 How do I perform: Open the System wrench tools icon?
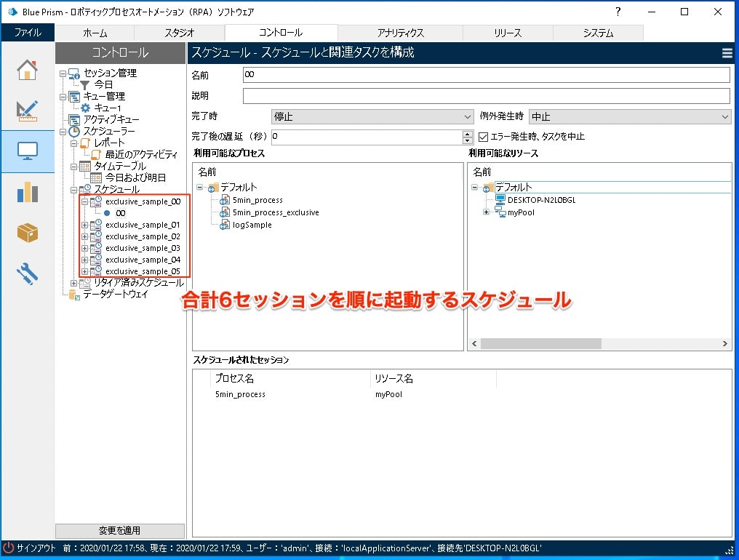pos(28,273)
